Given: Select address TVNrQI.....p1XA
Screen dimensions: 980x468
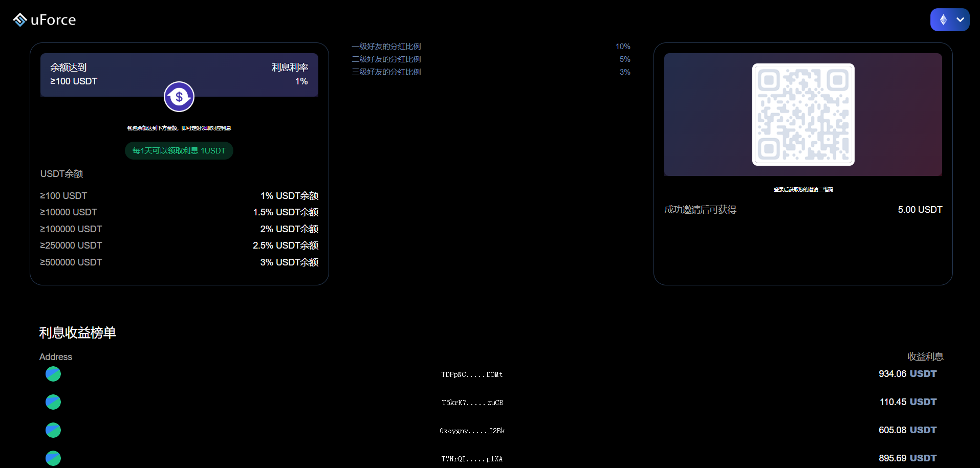Looking at the screenshot, I should (472, 459).
